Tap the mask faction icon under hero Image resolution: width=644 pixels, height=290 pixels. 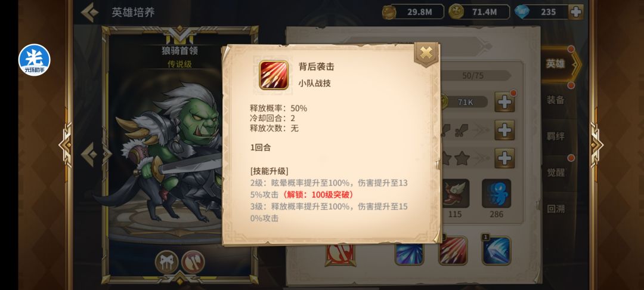coord(167,262)
